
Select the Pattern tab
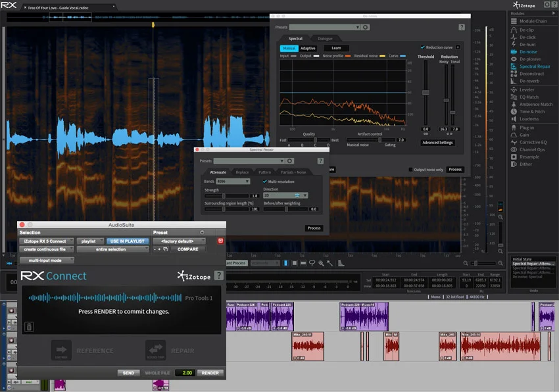[x=264, y=172]
